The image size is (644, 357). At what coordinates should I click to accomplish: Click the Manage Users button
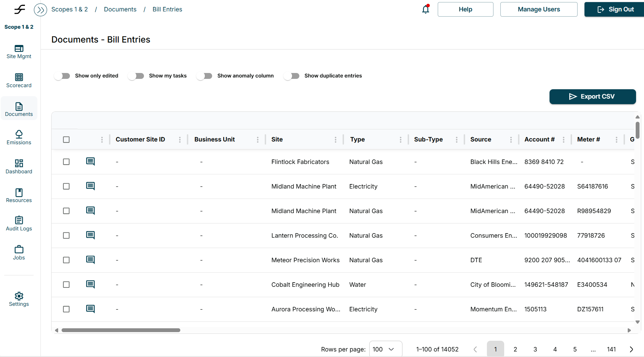click(538, 9)
